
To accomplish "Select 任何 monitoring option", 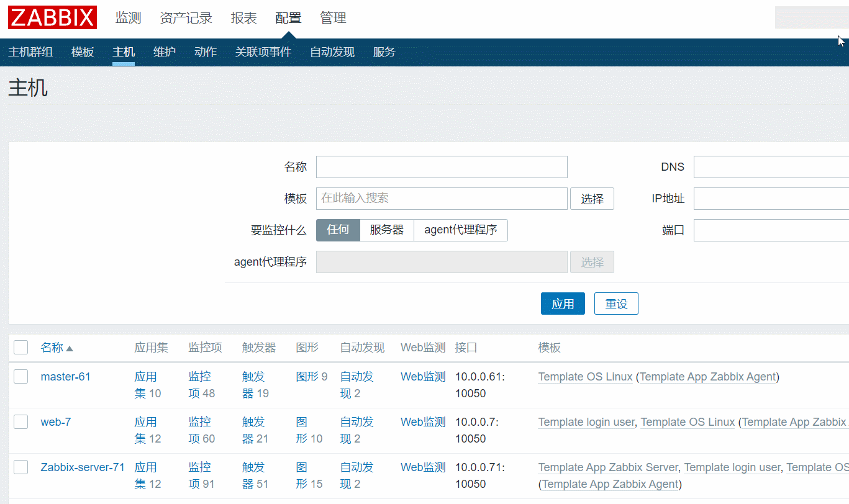I will (x=338, y=230).
